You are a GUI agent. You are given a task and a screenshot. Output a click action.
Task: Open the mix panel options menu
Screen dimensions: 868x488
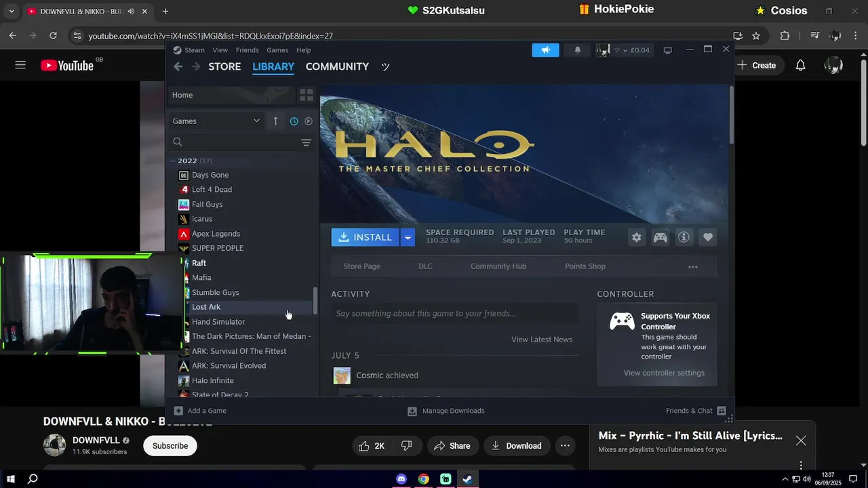pyautogui.click(x=801, y=465)
